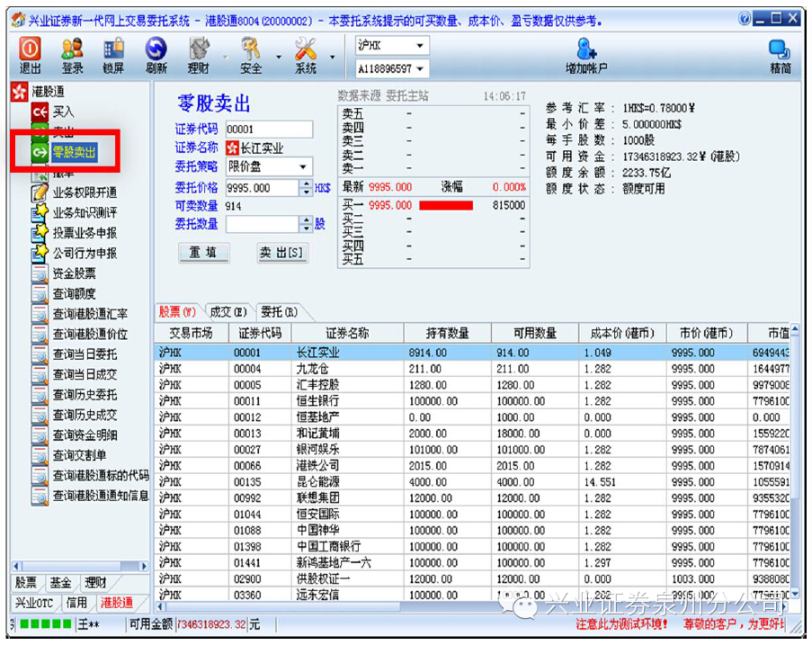Image resolution: width=812 pixels, height=645 pixels.
Task: Open the 登录 login toolbar icon
Action: point(72,56)
